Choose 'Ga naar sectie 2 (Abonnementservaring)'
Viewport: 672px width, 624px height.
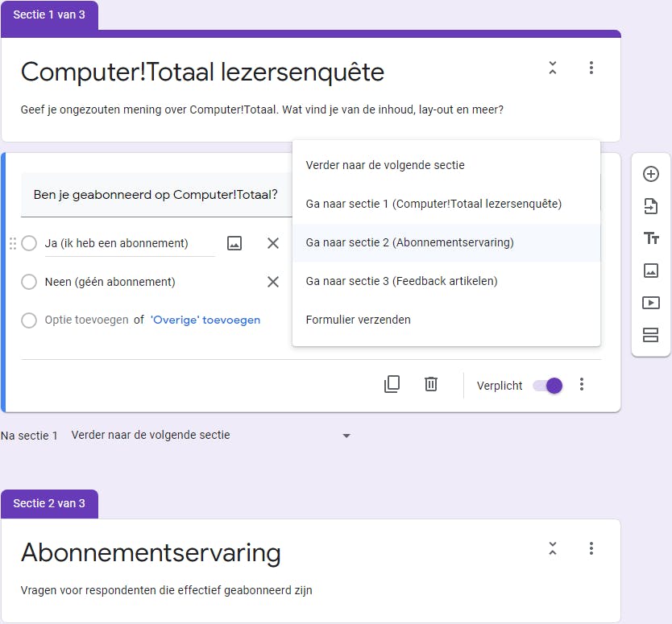pyautogui.click(x=446, y=242)
